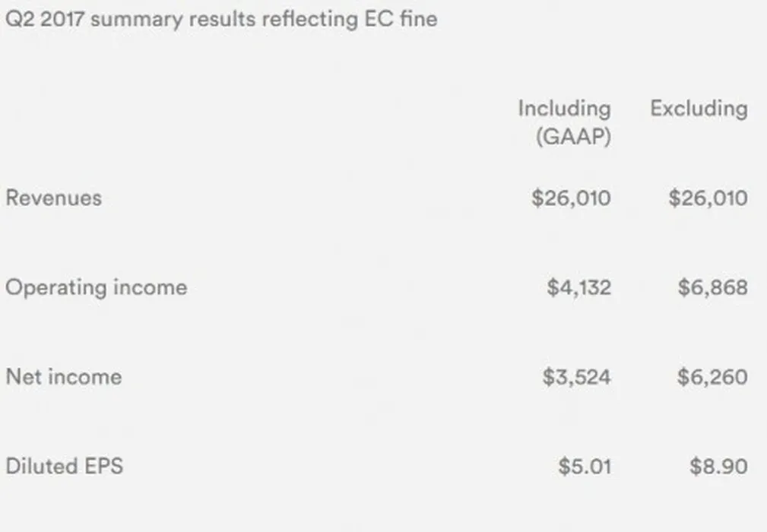
Task: Click the "(GAAP)" label under Including
Action: tap(573, 138)
